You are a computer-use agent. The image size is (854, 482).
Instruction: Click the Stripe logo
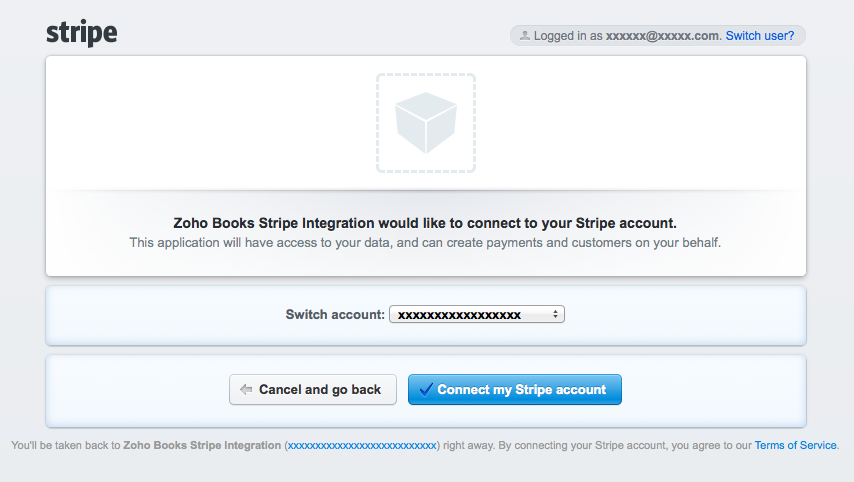pyautogui.click(x=82, y=33)
